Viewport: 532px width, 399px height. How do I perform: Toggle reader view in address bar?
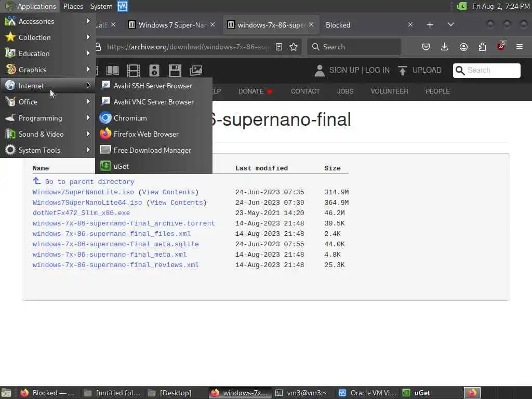pyautogui.click(x=278, y=47)
